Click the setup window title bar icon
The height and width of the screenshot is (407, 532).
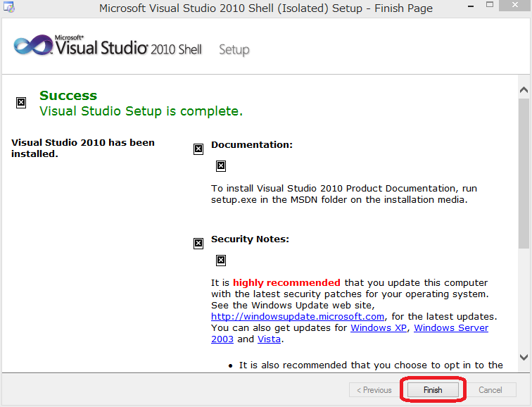click(9, 7)
